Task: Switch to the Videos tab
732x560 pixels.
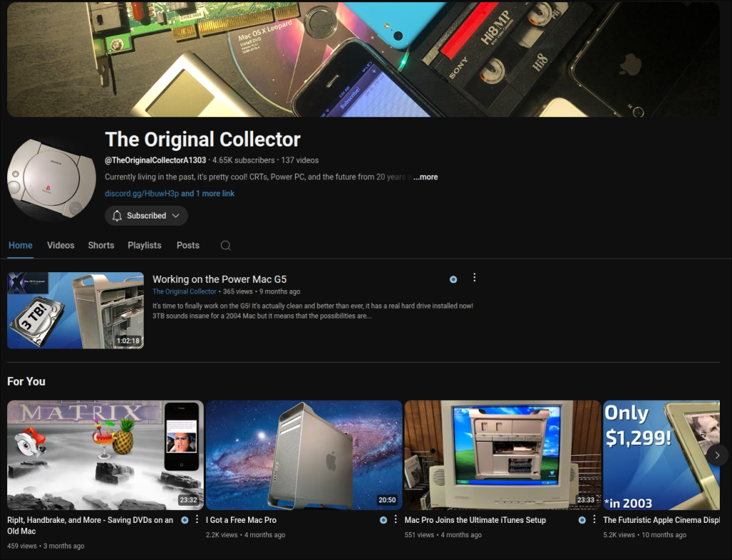Action: [61, 245]
